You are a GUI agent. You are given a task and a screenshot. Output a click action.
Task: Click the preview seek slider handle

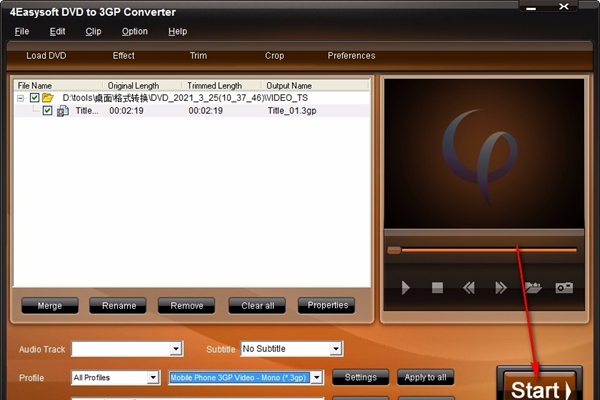pos(394,250)
